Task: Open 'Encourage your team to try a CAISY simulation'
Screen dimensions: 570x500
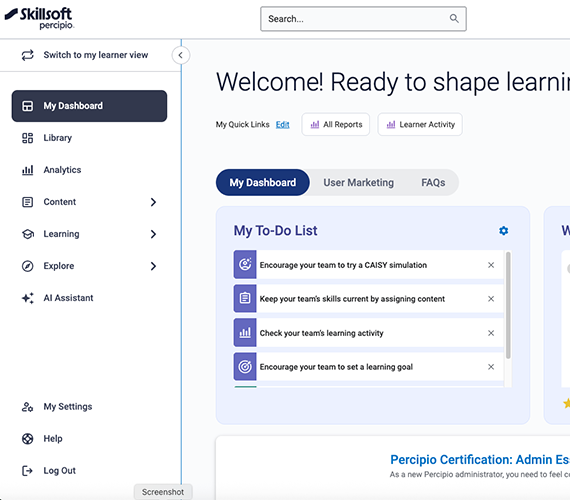Action: click(343, 265)
